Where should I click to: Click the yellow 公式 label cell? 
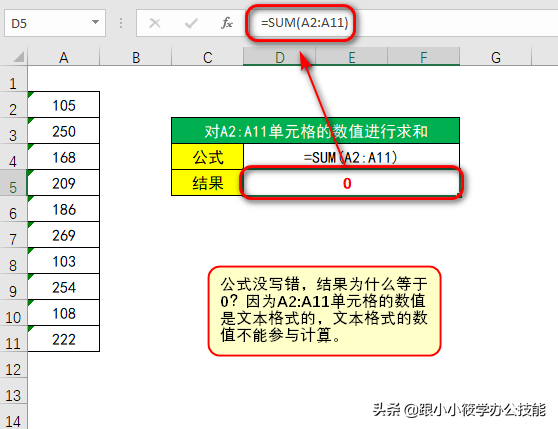point(207,157)
